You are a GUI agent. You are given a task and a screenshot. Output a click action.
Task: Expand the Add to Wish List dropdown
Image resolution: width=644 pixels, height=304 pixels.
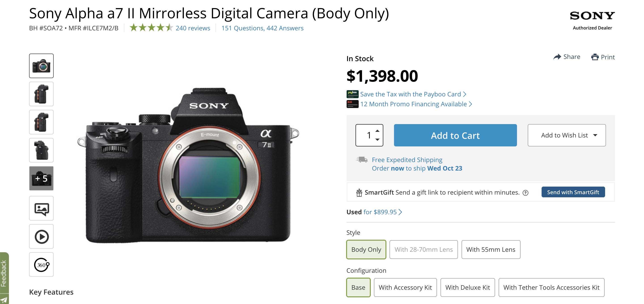(567, 135)
